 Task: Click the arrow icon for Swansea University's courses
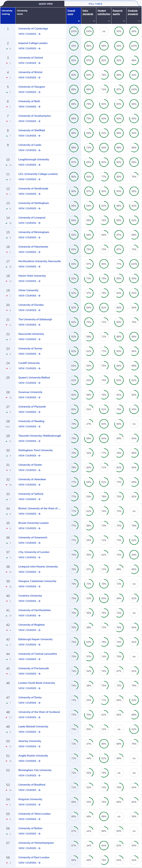tap(39, 397)
